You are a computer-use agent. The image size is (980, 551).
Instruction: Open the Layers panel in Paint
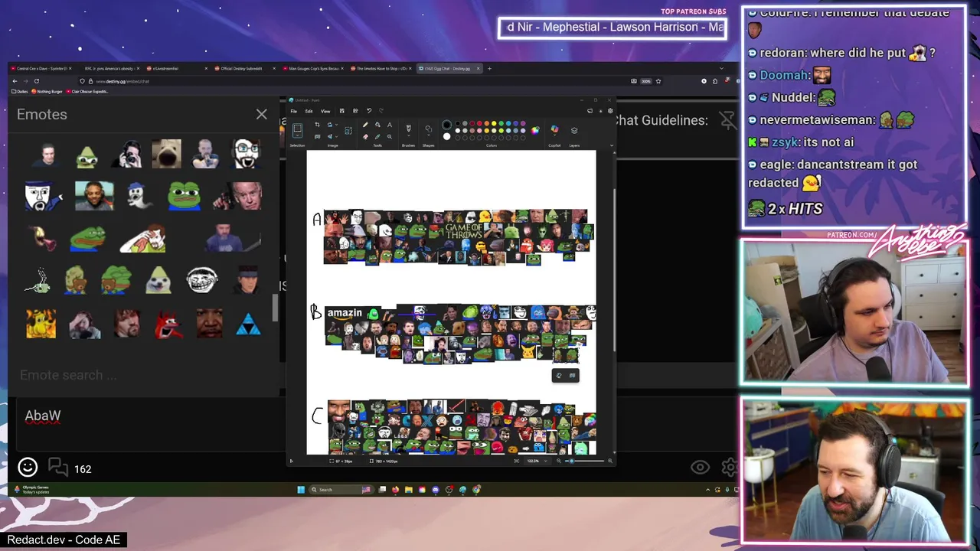pyautogui.click(x=574, y=130)
